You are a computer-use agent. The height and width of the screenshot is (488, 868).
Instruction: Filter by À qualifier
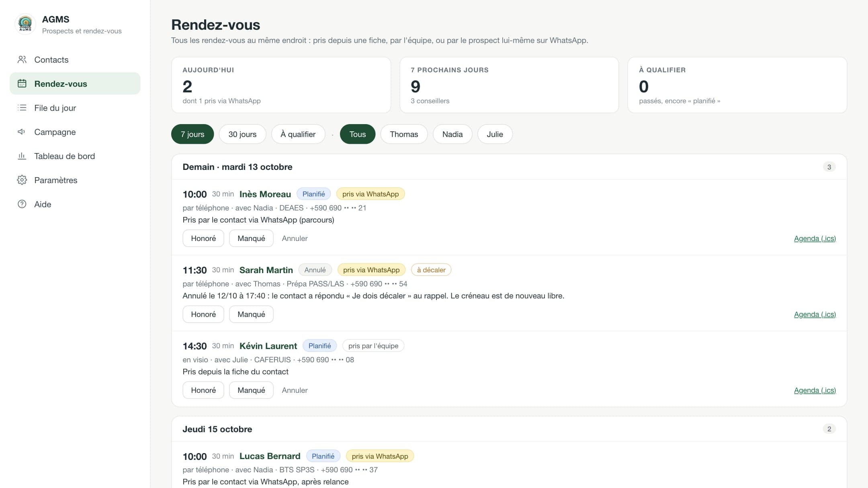298,134
